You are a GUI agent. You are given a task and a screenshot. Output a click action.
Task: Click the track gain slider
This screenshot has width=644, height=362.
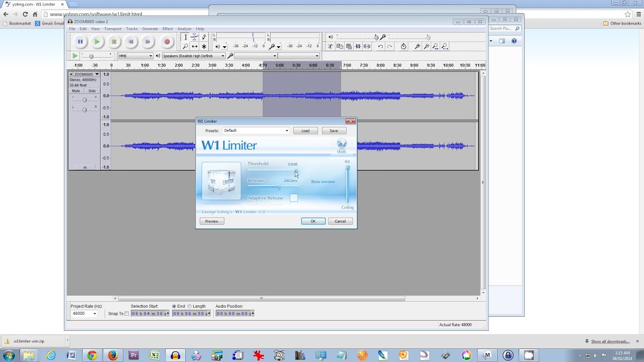pyautogui.click(x=84, y=100)
